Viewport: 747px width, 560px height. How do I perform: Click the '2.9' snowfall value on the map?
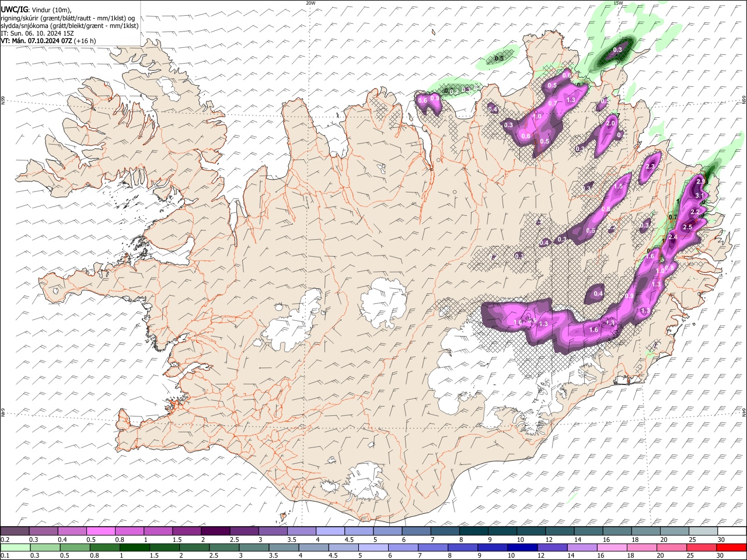(701, 182)
